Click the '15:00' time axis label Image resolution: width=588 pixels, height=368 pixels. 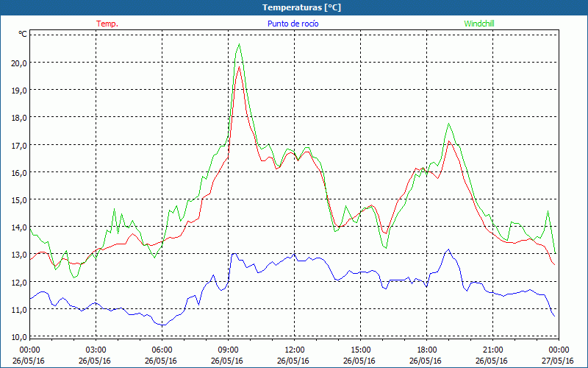click(x=360, y=350)
